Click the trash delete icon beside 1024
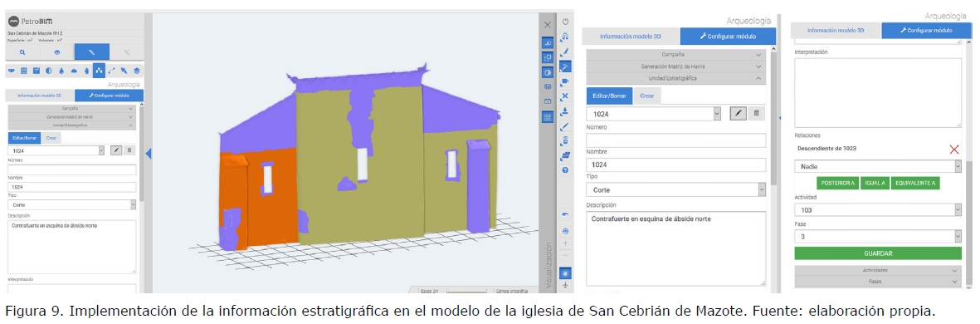Screen dimensions: 980x324 tap(756, 114)
